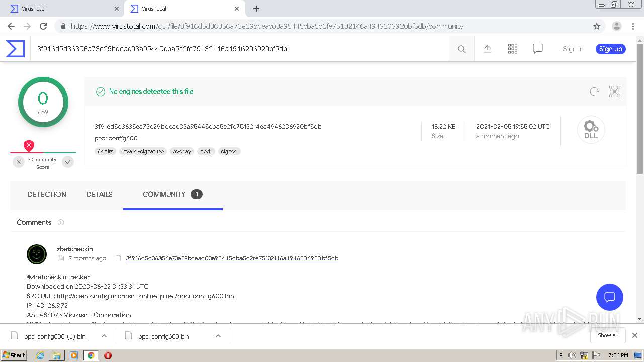Open the media player taskbar icon
This screenshot has width=644, height=362.
(74, 355)
